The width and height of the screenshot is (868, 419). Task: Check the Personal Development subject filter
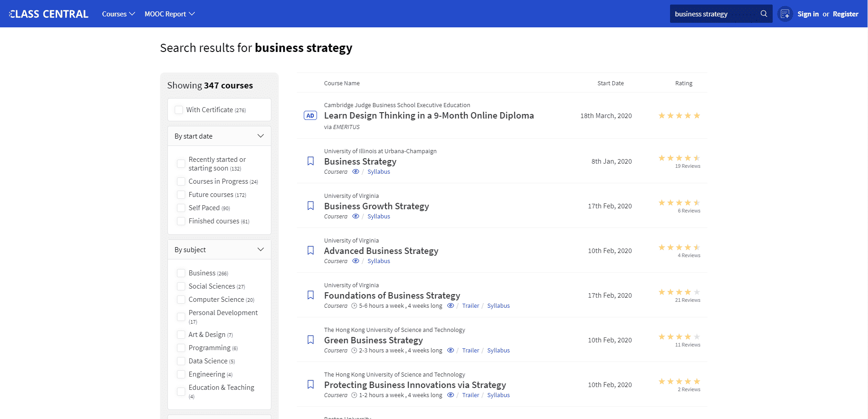[x=181, y=317]
